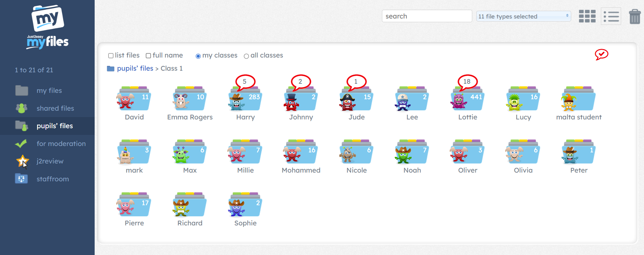Click the Just2easy myfiles logo
Screen dimensions: 644x255
(47, 27)
